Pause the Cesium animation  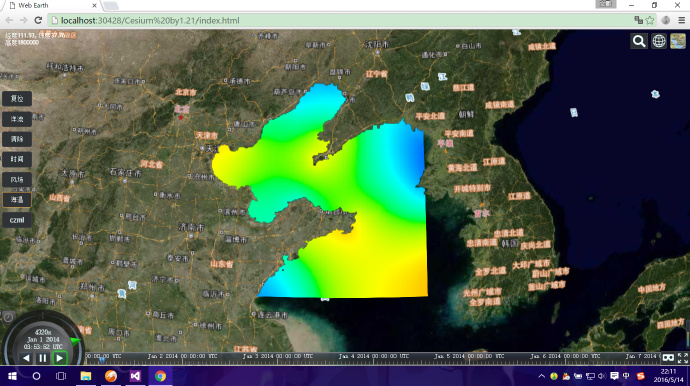coord(43,358)
